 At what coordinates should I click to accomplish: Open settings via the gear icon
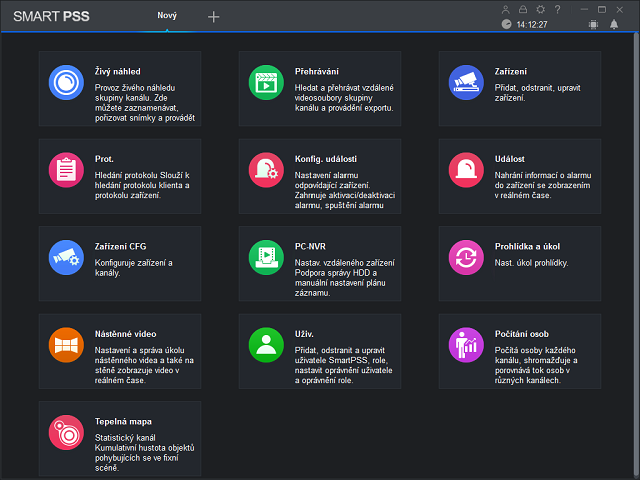pos(540,9)
